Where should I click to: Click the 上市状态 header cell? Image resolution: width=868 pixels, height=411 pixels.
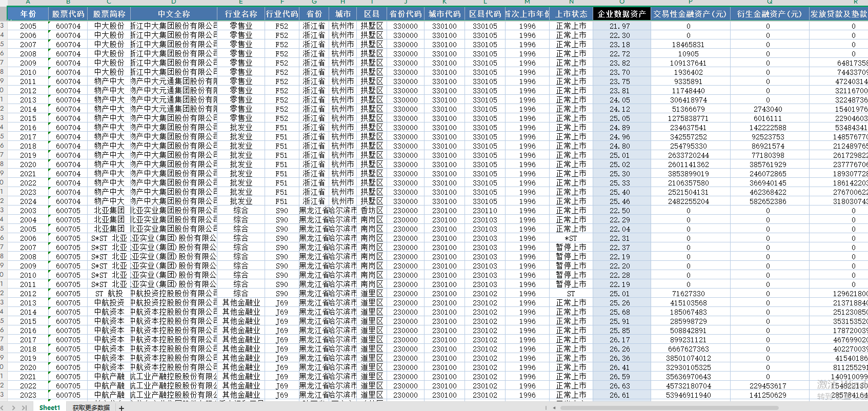click(x=571, y=14)
